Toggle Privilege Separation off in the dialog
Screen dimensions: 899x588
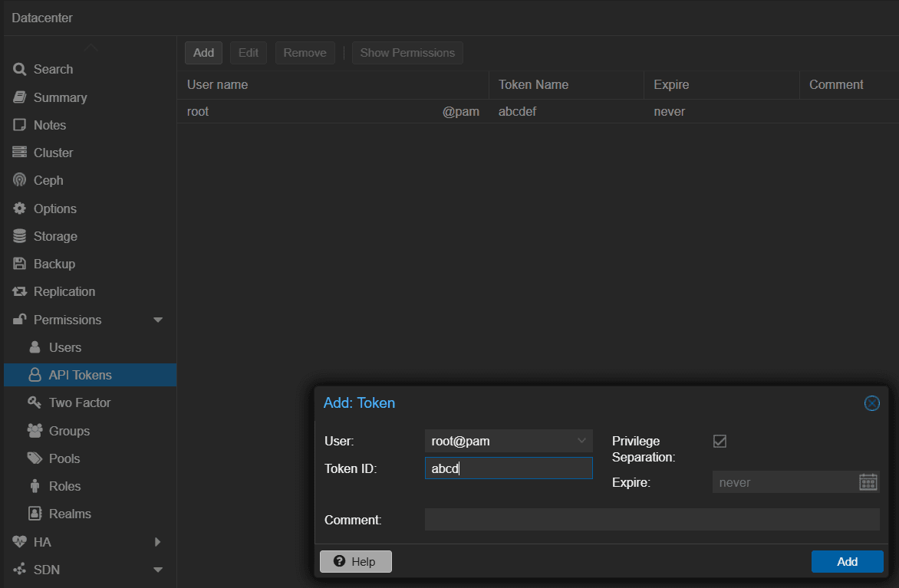(x=720, y=440)
